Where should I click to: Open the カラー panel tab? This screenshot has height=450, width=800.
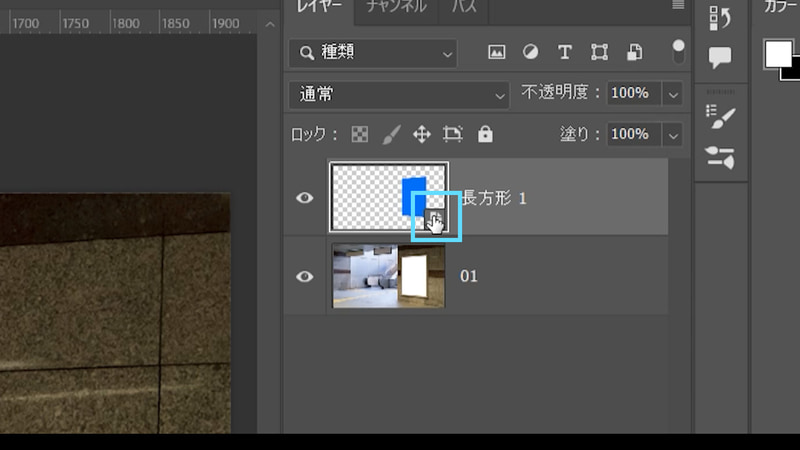pyautogui.click(x=780, y=7)
